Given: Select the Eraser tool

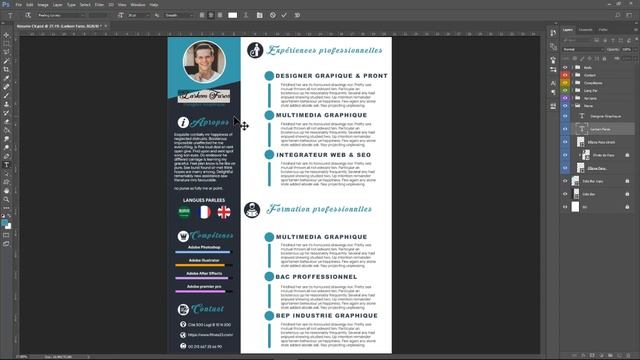Looking at the screenshot, I should click(6, 122).
